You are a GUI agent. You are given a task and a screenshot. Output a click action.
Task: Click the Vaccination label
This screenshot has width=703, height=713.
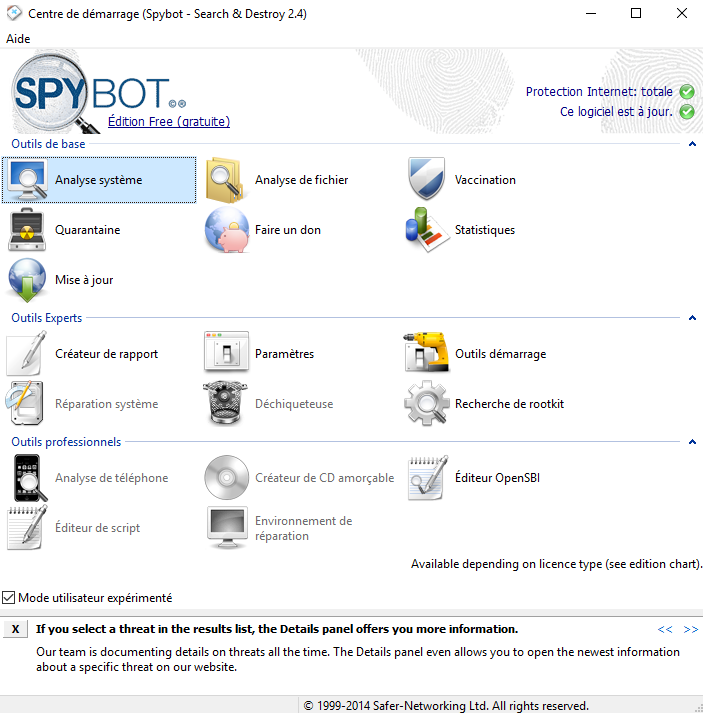point(485,180)
